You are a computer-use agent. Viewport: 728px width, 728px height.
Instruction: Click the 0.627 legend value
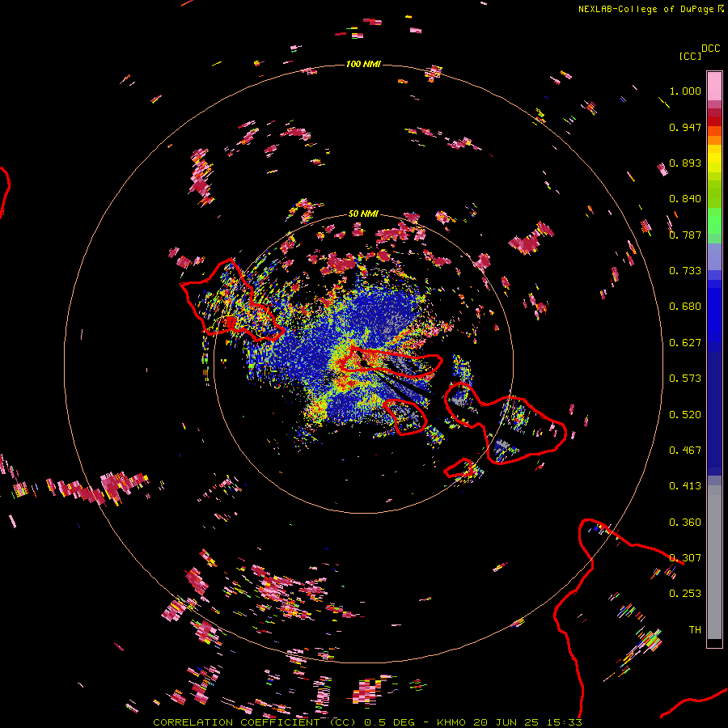click(x=685, y=343)
